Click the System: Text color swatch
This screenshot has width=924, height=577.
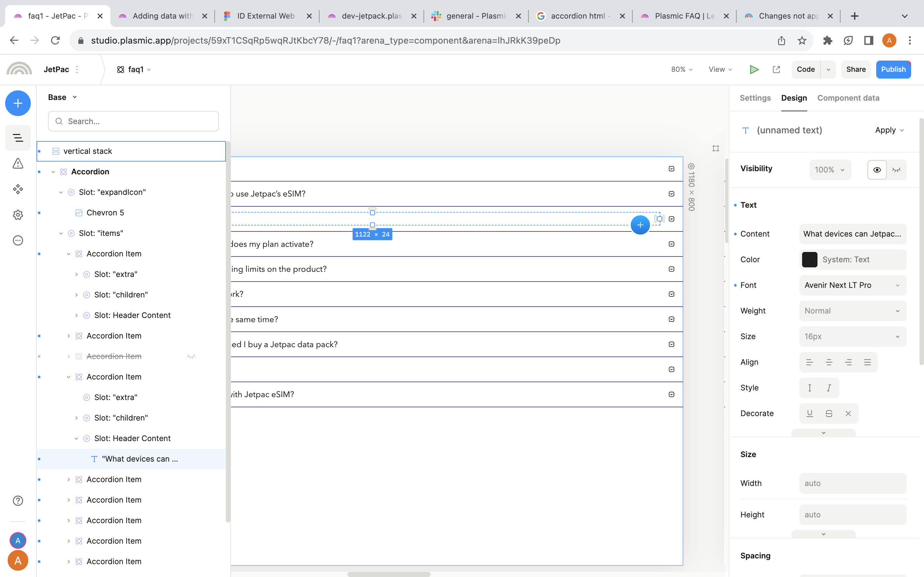[809, 260]
